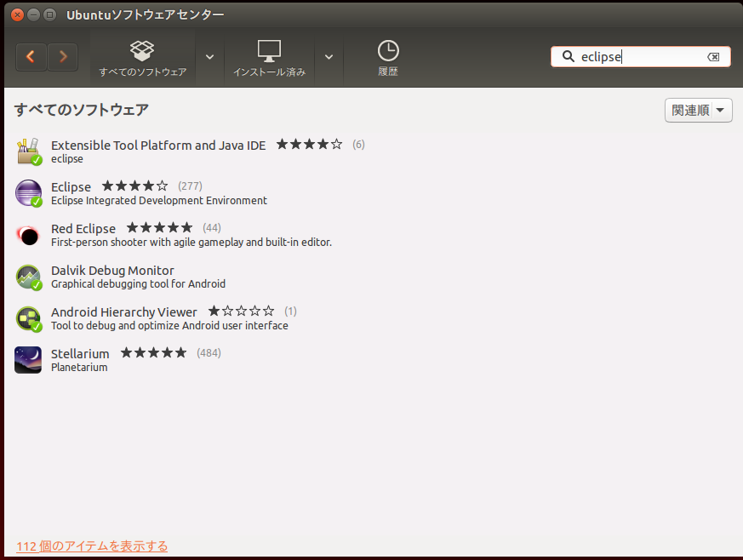Click the (44) review count for Red Eclipse
Image resolution: width=743 pixels, height=560 pixels.
point(212,228)
